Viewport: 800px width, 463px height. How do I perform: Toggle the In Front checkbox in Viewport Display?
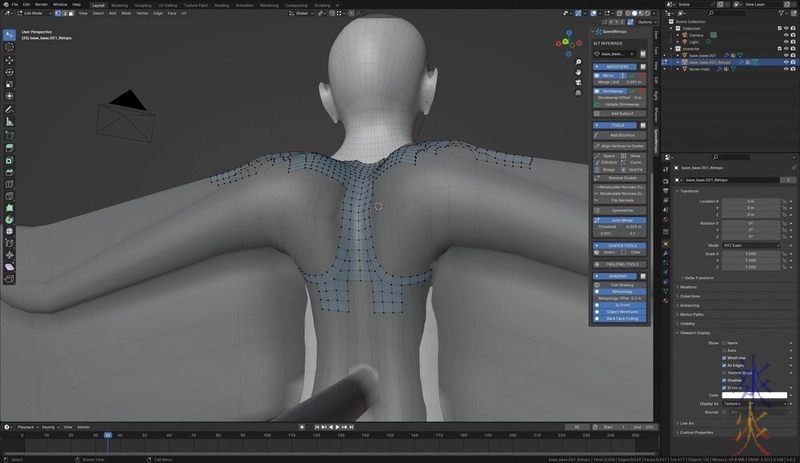click(x=725, y=387)
